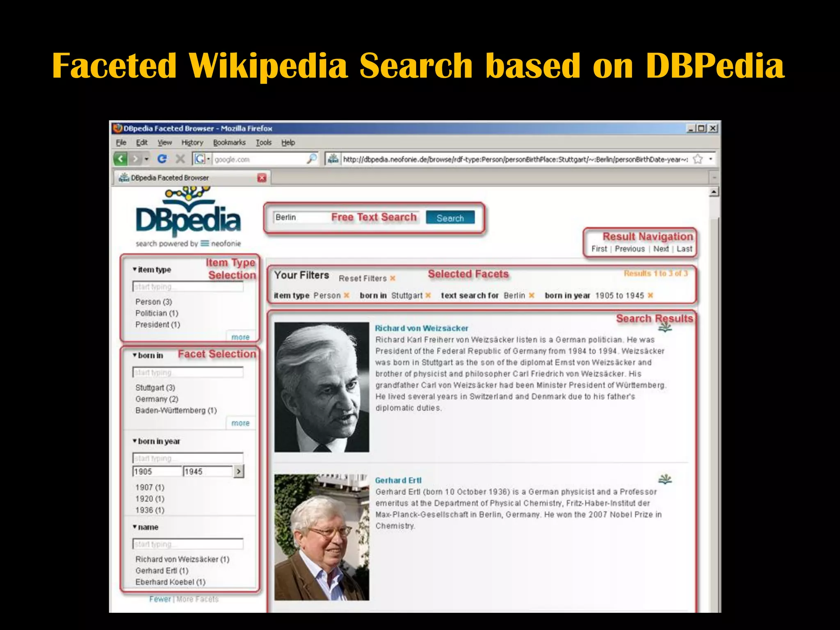The height and width of the screenshot is (630, 840).
Task: Open the address bar history dropdown
Action: point(710,159)
